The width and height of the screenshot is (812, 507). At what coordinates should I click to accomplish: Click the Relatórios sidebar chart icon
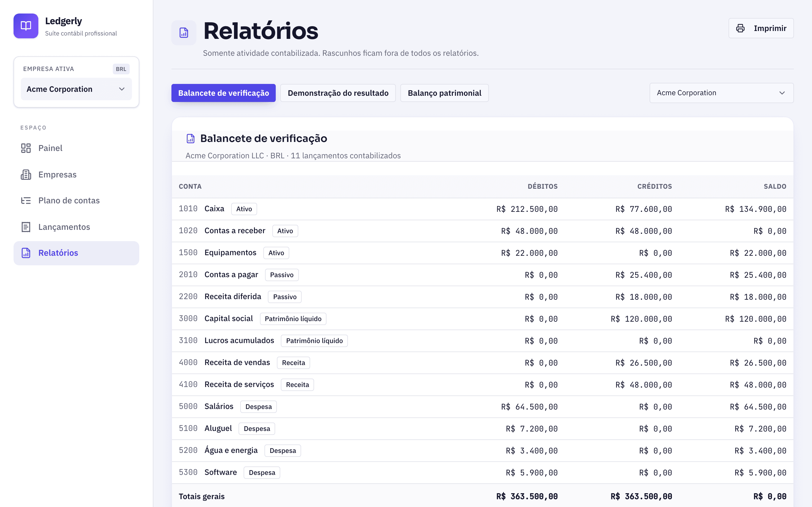pos(26,253)
